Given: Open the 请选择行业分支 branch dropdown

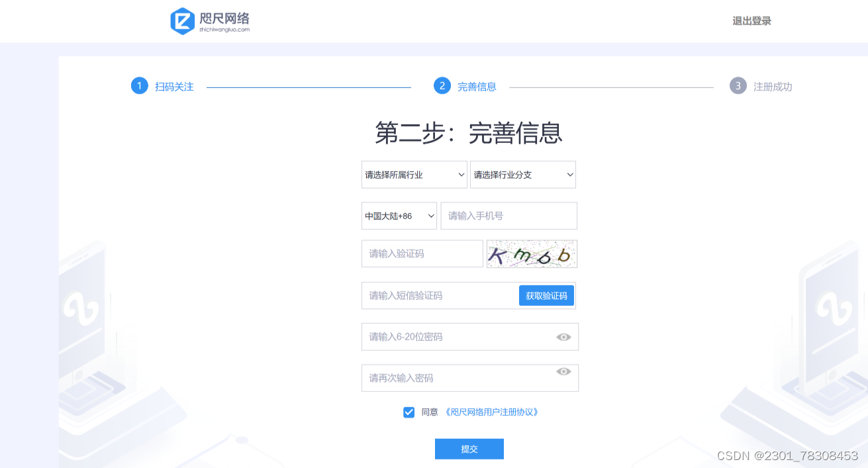Looking at the screenshot, I should [523, 175].
